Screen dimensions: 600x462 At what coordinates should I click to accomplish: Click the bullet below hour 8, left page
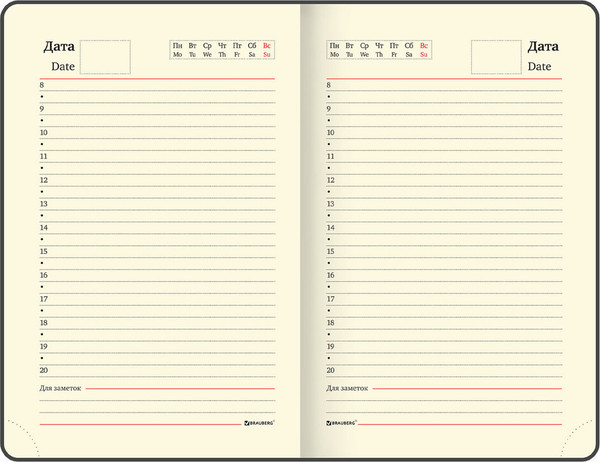click(x=42, y=97)
